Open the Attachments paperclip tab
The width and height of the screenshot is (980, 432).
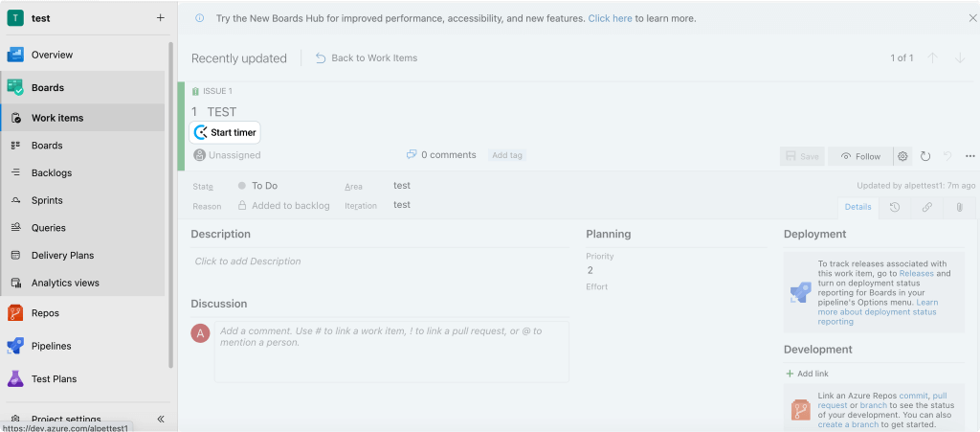click(x=959, y=207)
